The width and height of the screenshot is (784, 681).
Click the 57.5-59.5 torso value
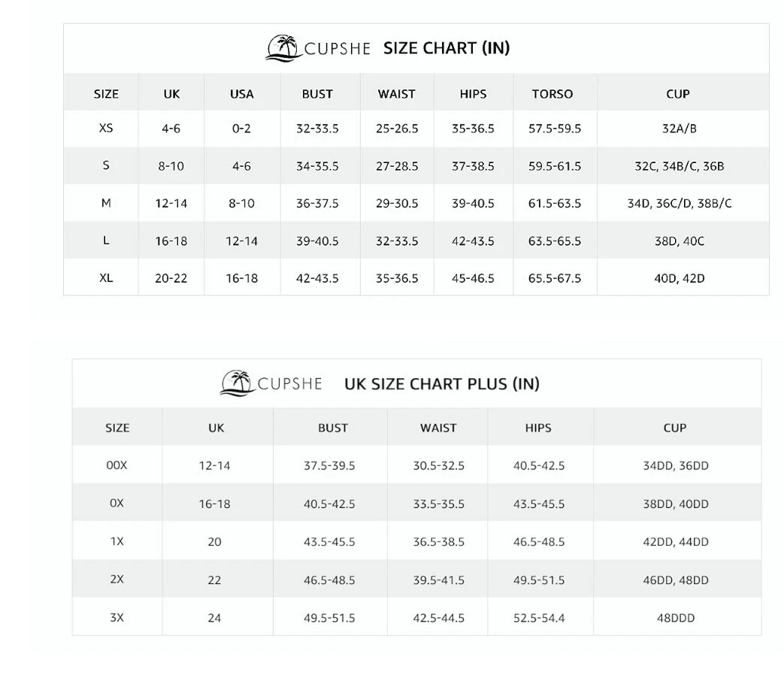(x=555, y=129)
